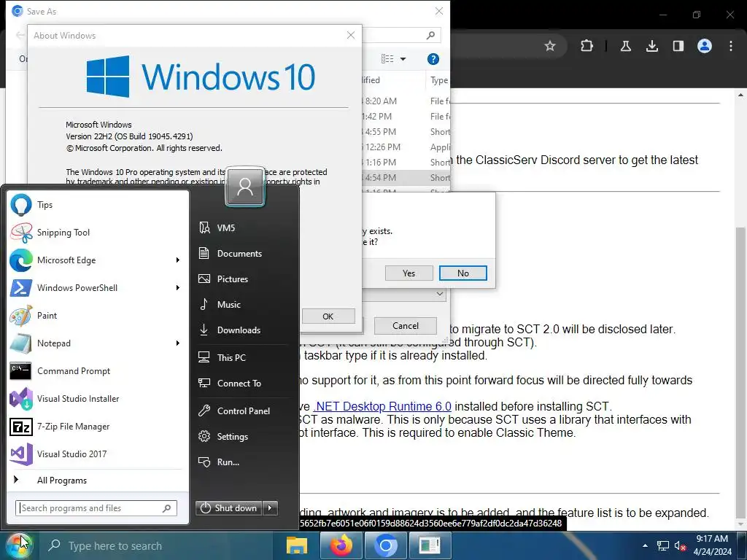Screen dimensions: 747x560
Task: Open Visual Studio Installer
Action: [98, 399]
